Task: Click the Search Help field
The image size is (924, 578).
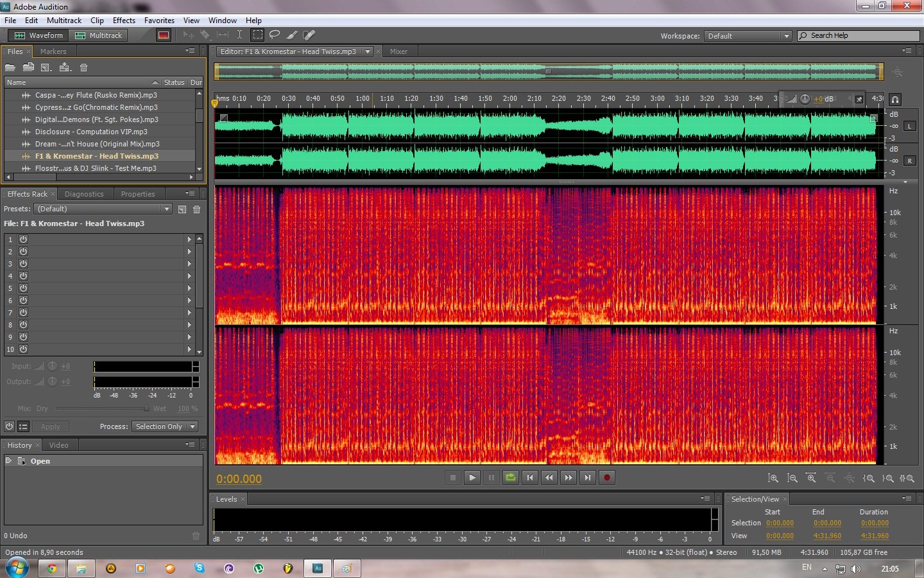Action: coord(859,35)
